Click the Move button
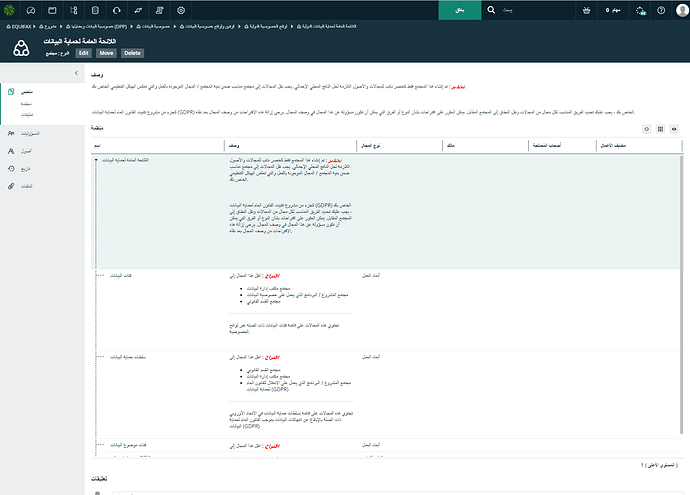 pyautogui.click(x=106, y=53)
